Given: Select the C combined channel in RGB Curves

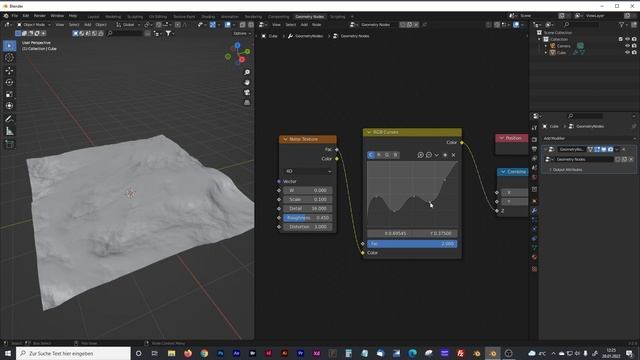Looking at the screenshot, I should [371, 155].
